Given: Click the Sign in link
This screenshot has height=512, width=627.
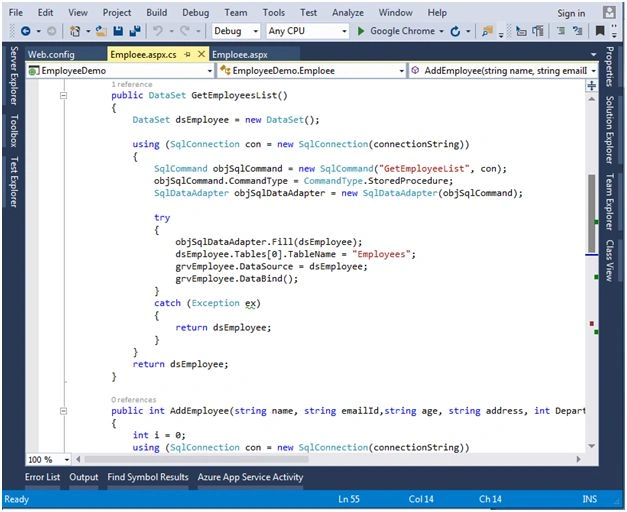Looking at the screenshot, I should click(x=571, y=13).
